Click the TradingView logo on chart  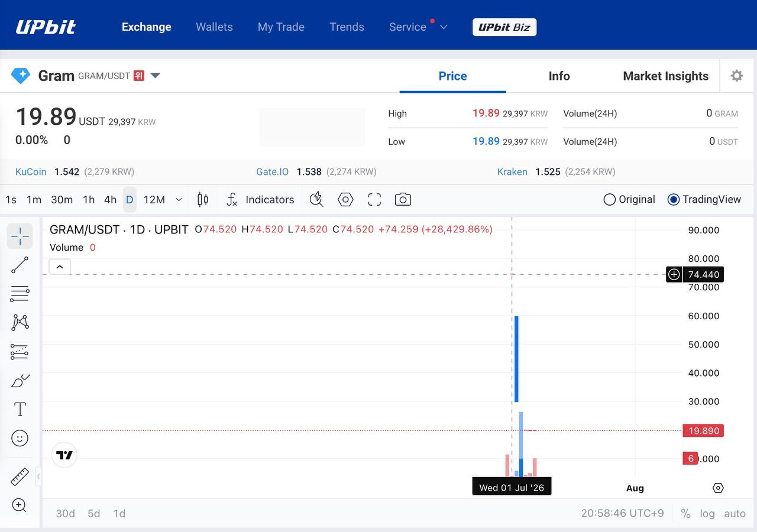pos(64,455)
